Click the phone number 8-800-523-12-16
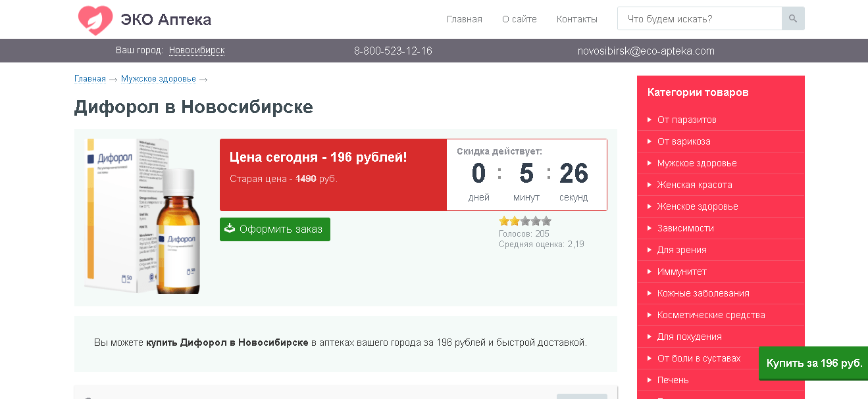The height and width of the screenshot is (399, 868). (x=393, y=51)
